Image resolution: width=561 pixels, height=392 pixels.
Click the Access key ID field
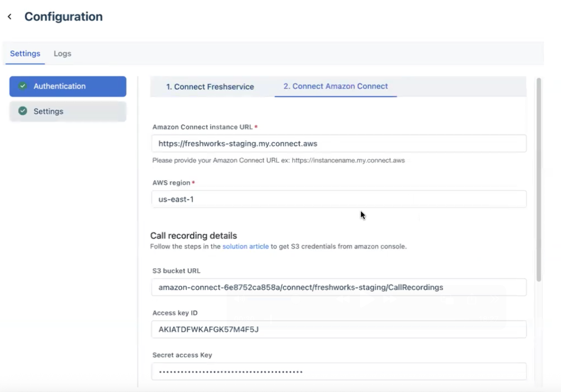(339, 329)
